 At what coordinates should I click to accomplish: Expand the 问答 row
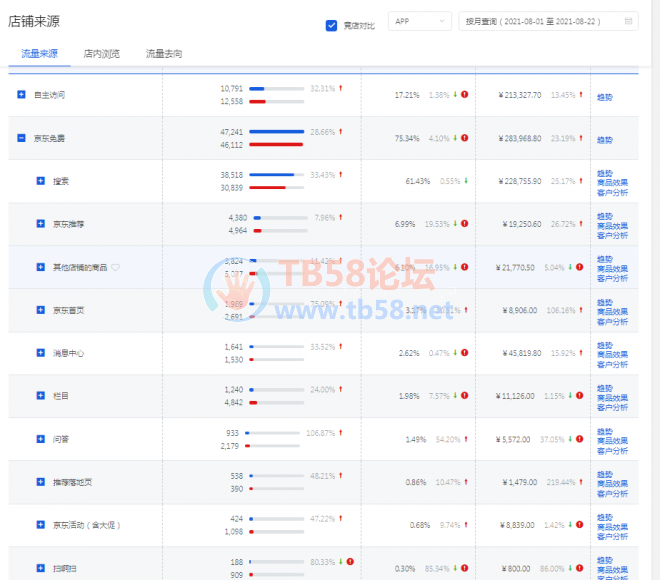point(40,439)
